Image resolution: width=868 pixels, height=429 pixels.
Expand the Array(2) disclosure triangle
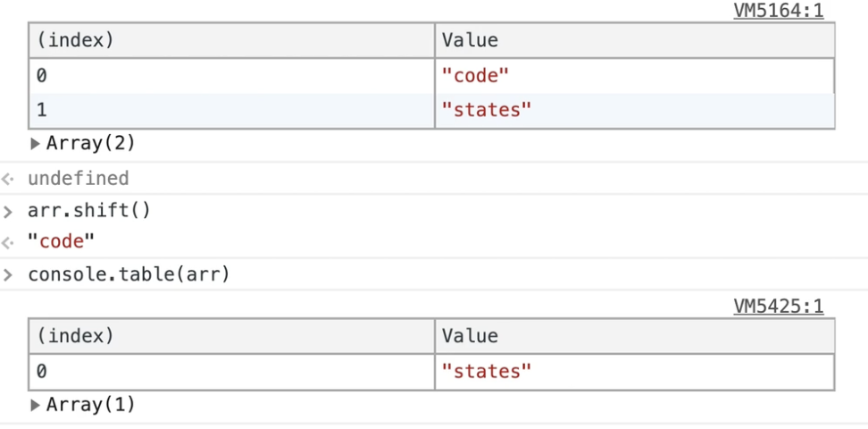click(x=36, y=143)
